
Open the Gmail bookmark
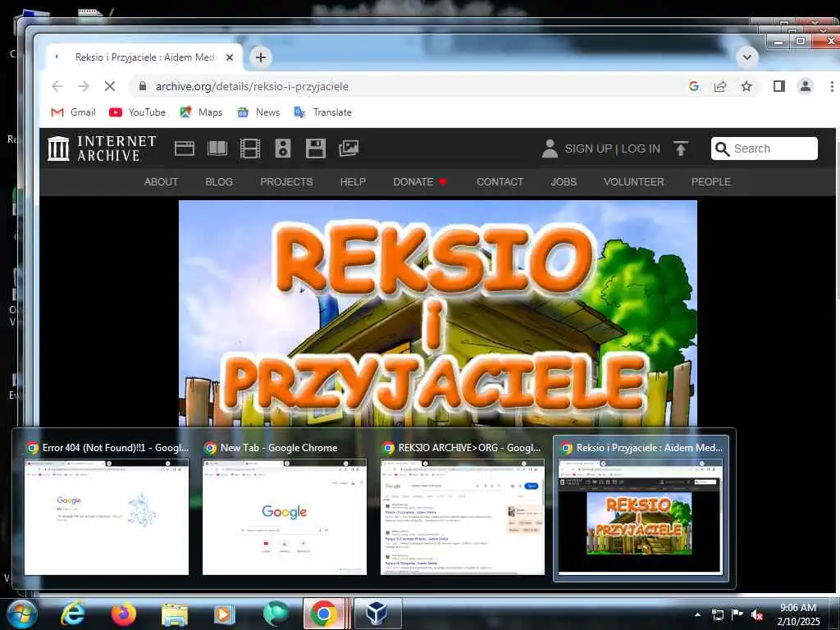click(73, 112)
